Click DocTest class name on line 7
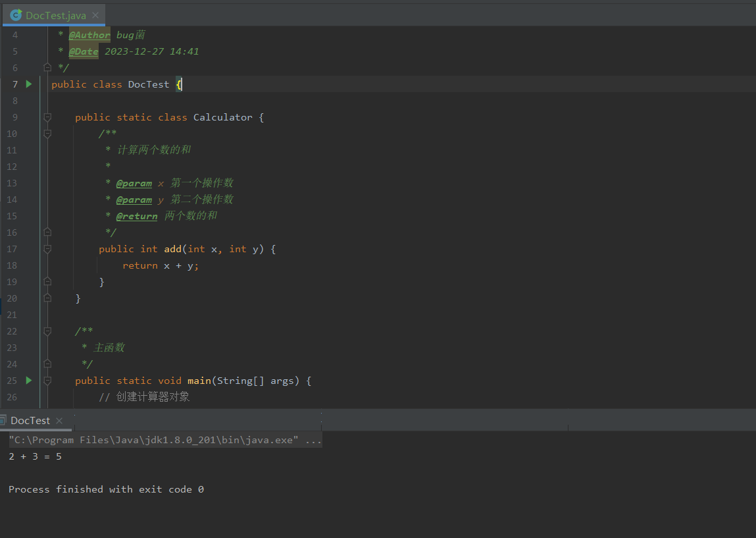The width and height of the screenshot is (756, 538). point(149,84)
